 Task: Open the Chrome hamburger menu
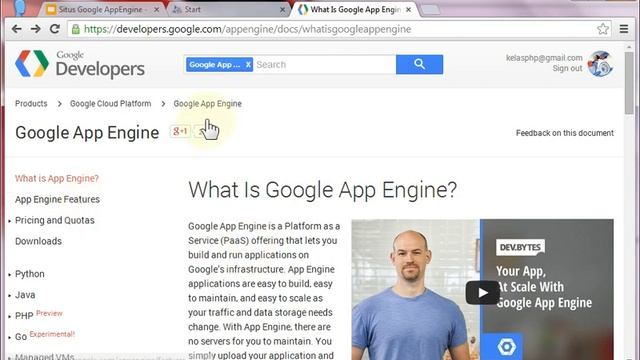click(x=624, y=29)
